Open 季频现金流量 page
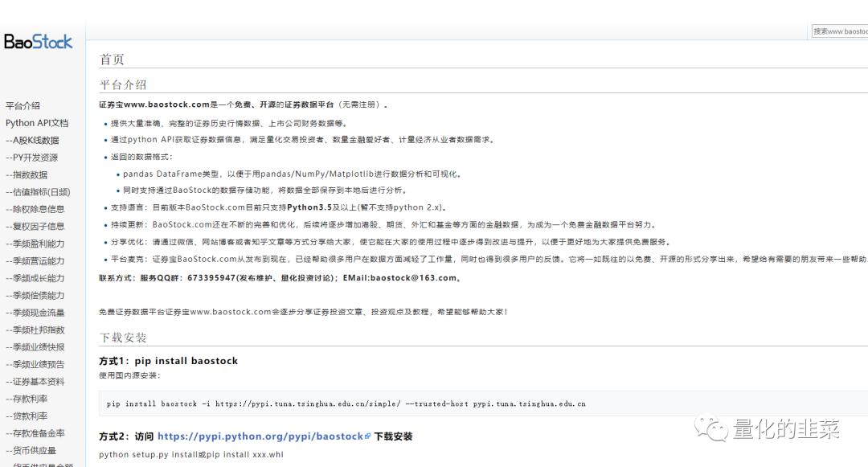868x467 pixels. pos(35,313)
